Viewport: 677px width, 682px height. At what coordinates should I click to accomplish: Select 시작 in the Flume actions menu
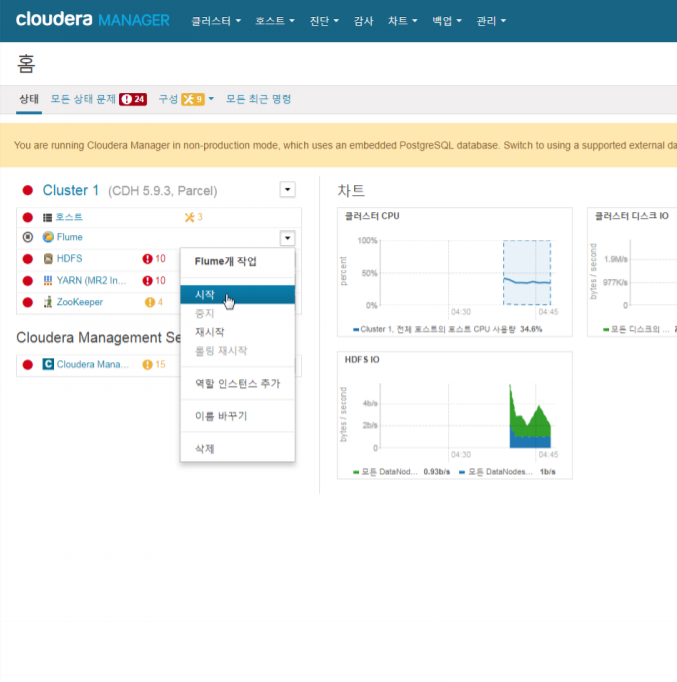237,294
